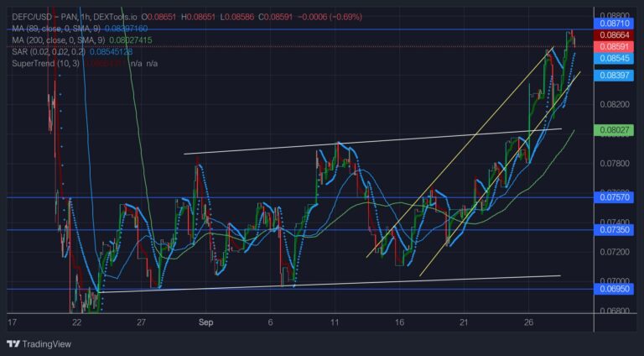Click the 0.08710 price label
The height and width of the screenshot is (356, 644).
pyautogui.click(x=614, y=24)
